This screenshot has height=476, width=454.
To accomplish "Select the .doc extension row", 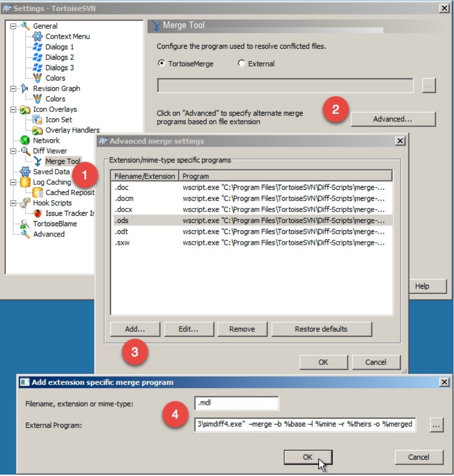I will [252, 187].
